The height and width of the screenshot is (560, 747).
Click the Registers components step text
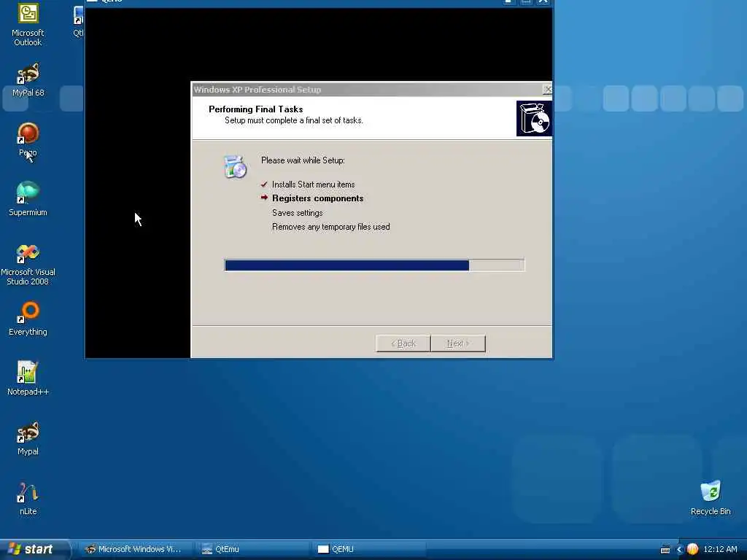point(317,198)
